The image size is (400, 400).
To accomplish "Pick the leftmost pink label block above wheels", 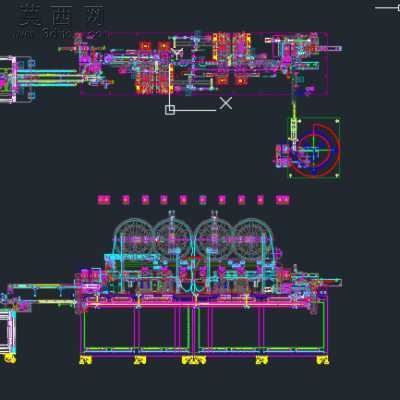I will coord(104,200).
